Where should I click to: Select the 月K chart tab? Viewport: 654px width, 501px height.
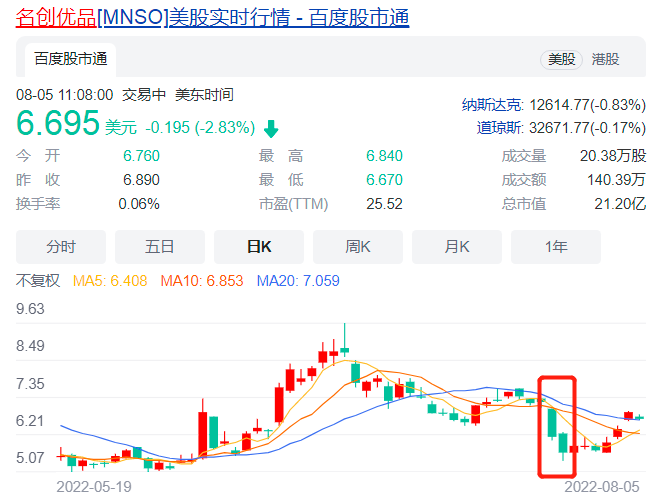tap(457, 247)
